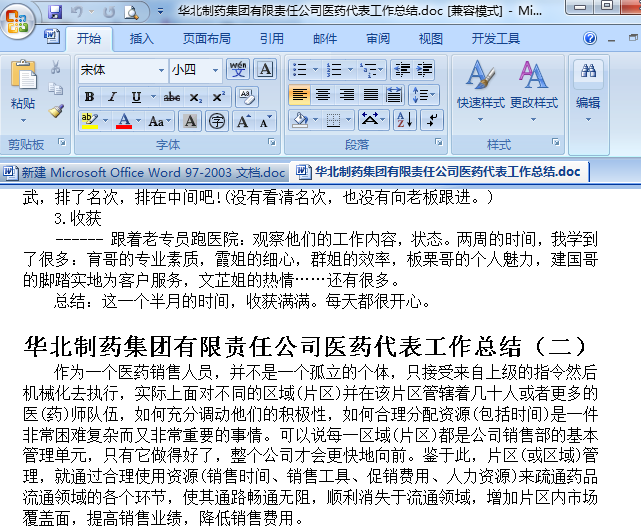Apply yellow text highlight color
Viewport: 641px width, 530px height.
[90, 121]
